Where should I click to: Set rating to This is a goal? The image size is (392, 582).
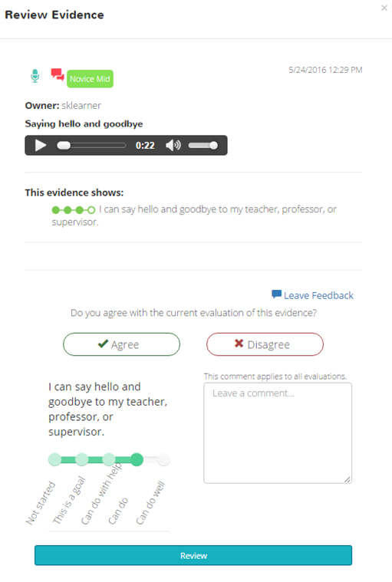coord(81,459)
